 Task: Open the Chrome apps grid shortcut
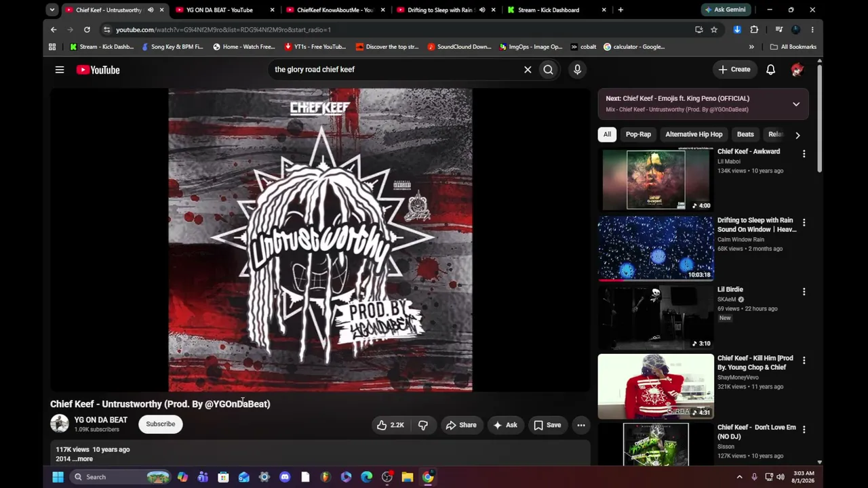pyautogui.click(x=52, y=47)
